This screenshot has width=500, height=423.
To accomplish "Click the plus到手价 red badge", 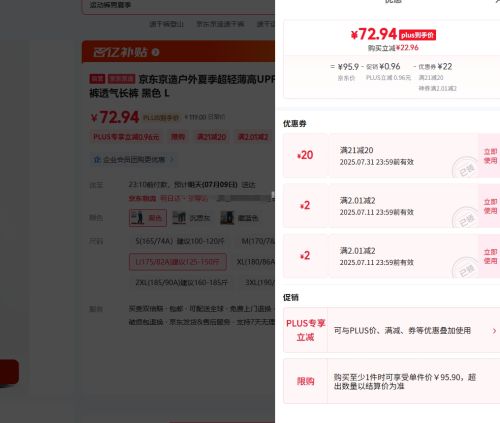I will (x=417, y=35).
